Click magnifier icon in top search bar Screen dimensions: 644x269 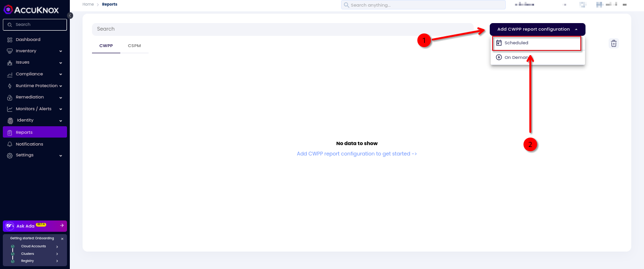pos(347,5)
